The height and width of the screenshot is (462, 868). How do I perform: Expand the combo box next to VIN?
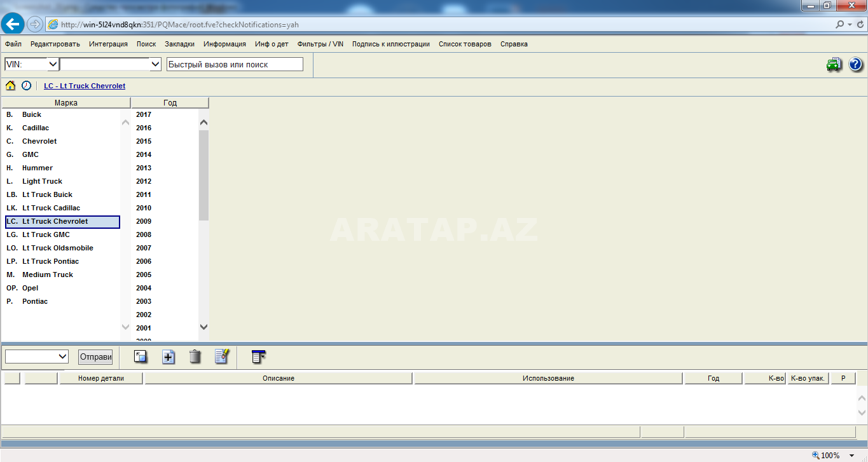pyautogui.click(x=155, y=64)
